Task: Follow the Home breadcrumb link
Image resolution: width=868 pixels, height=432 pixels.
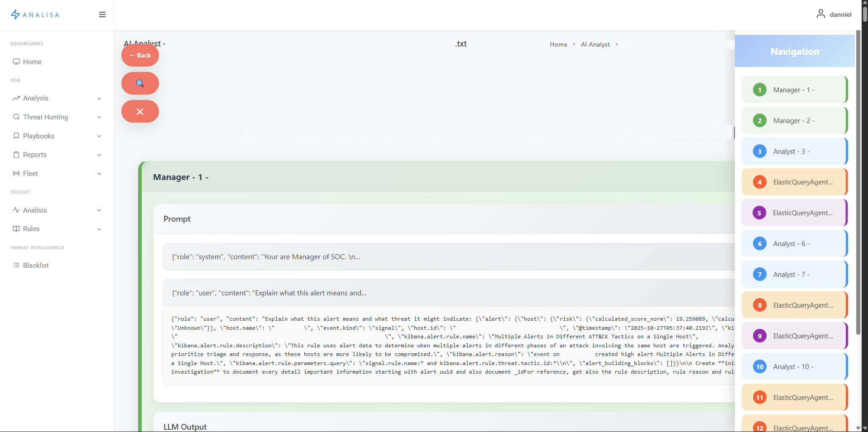Action: [558, 44]
